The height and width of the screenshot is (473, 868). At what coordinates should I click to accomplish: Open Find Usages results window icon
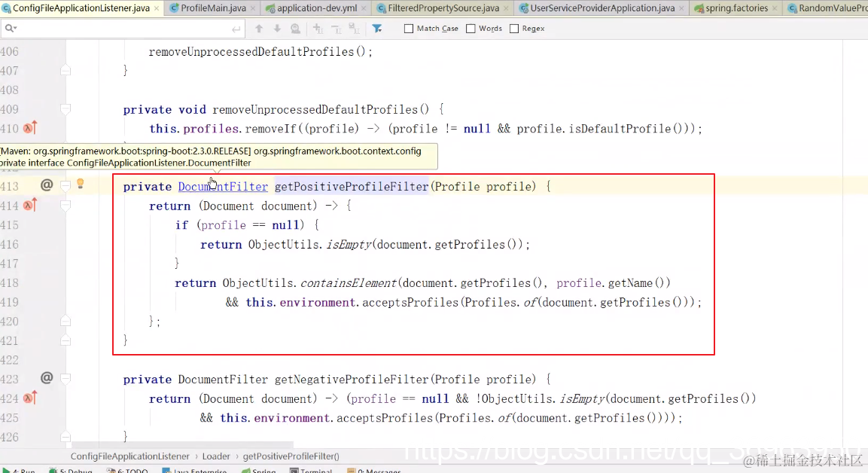click(296, 29)
